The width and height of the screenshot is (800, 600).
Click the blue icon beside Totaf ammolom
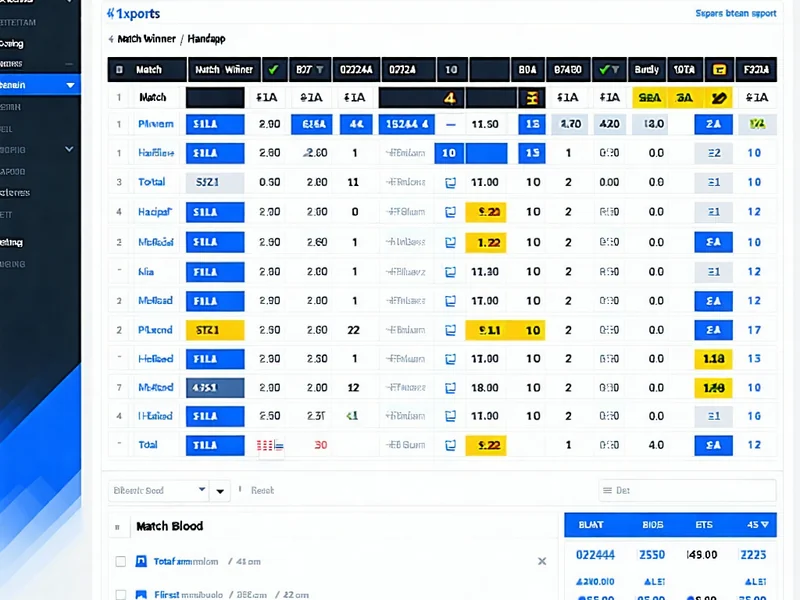click(144, 562)
